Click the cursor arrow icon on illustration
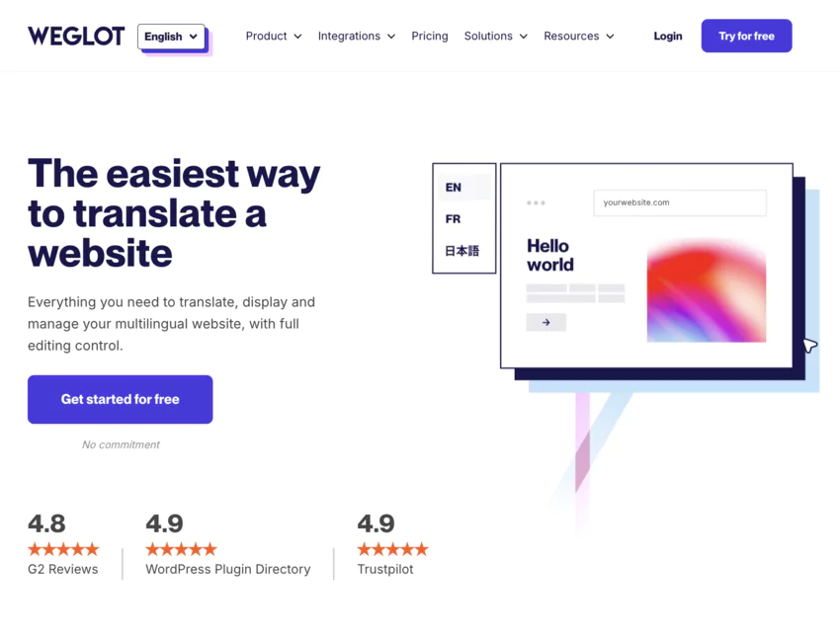The width and height of the screenshot is (840, 642). click(810, 346)
